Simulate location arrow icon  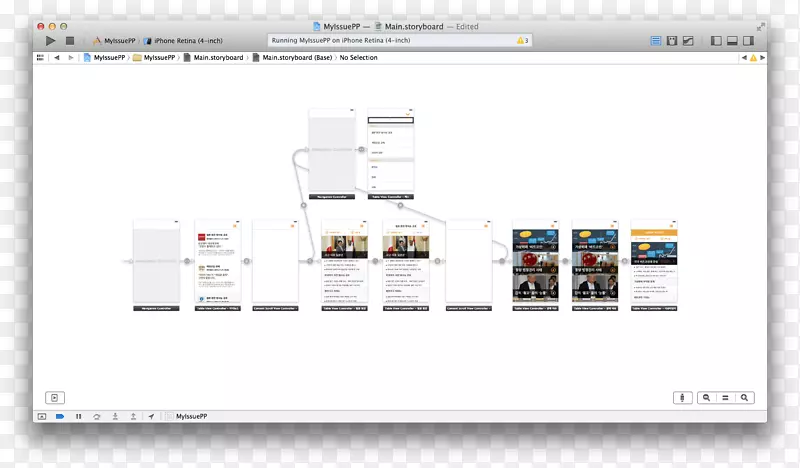[151, 416]
